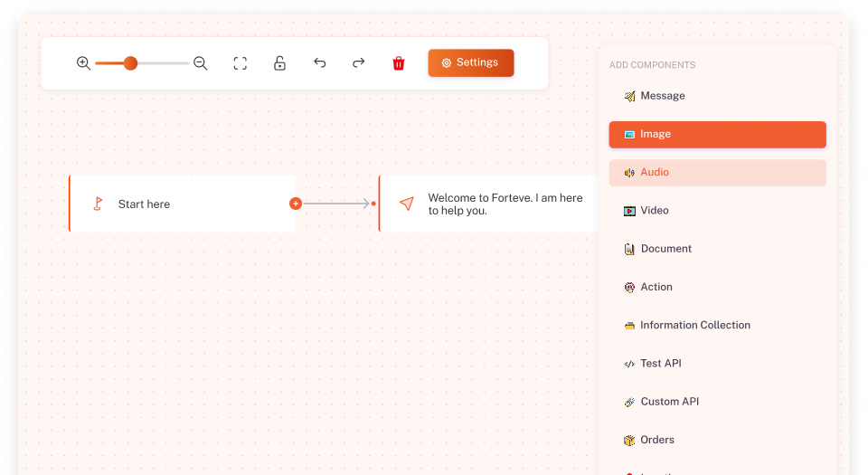Open the Settings button
The width and height of the screenshot is (868, 475).
[x=470, y=63]
